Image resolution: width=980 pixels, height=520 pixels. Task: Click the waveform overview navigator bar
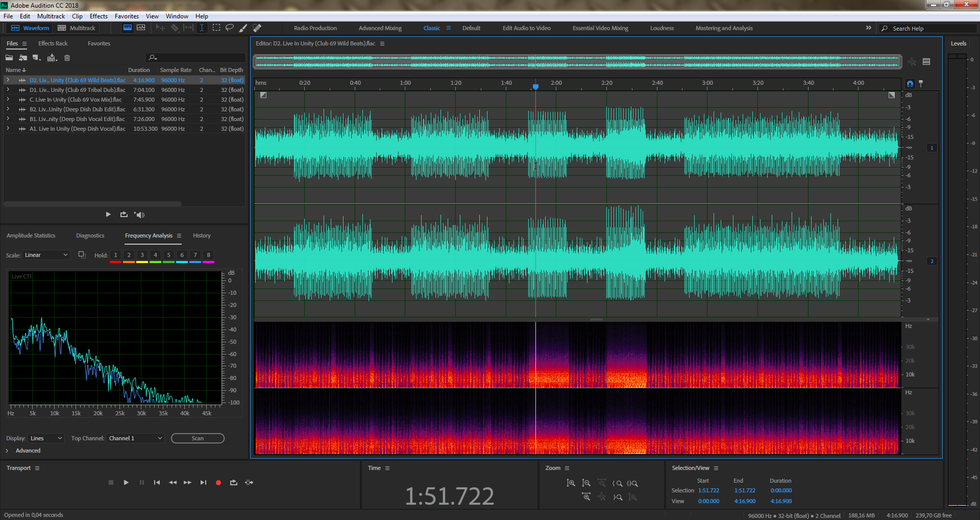(577, 62)
